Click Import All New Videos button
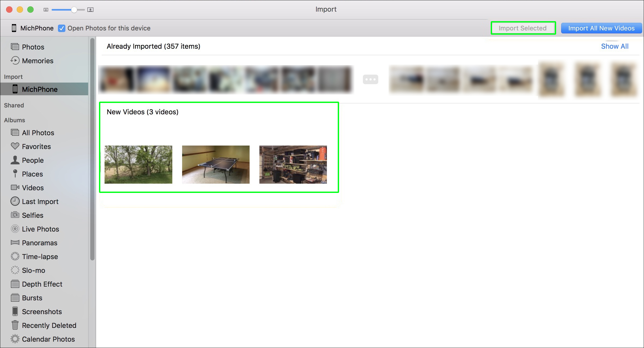Viewport: 644px width, 348px height. click(x=601, y=28)
